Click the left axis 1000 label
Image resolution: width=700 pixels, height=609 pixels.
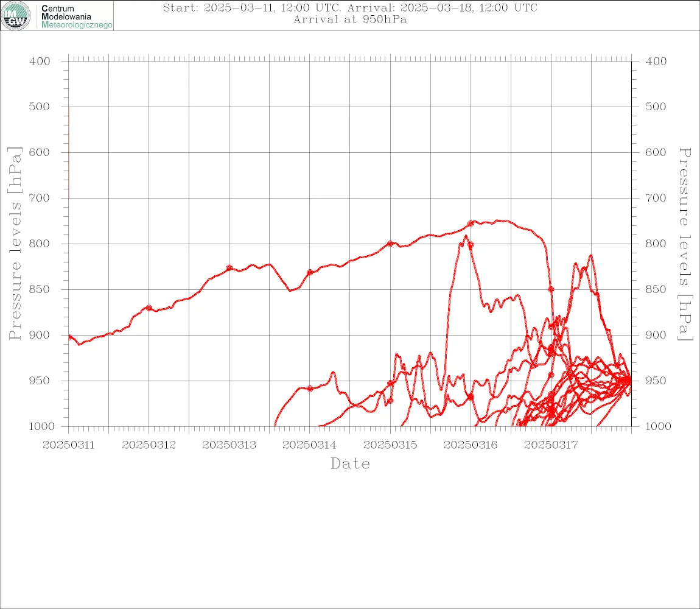(x=42, y=426)
